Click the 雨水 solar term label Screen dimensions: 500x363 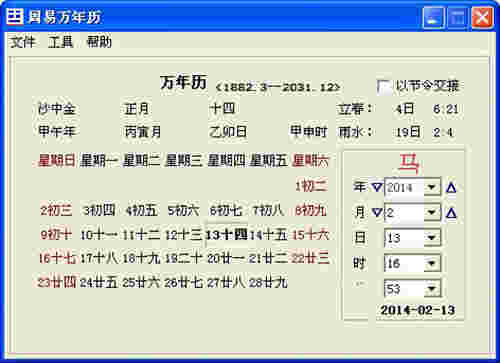pos(355,132)
